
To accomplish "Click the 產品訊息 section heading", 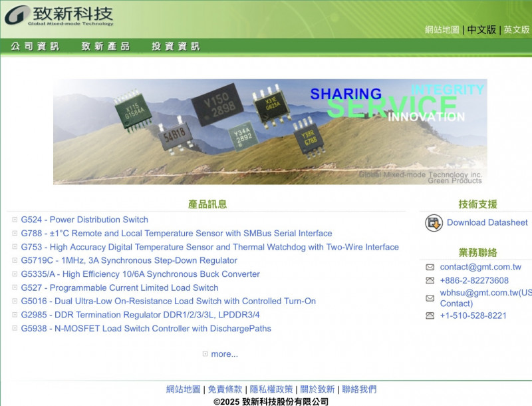I will (x=207, y=204).
